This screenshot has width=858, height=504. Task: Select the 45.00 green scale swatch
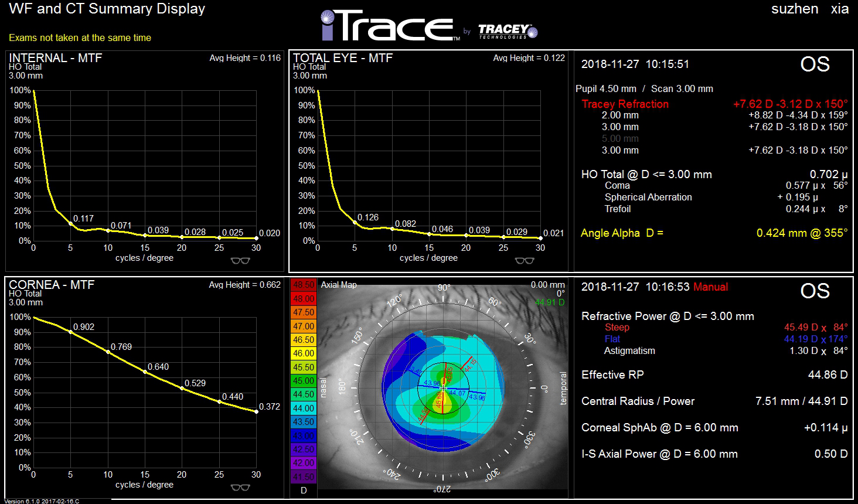click(x=304, y=381)
